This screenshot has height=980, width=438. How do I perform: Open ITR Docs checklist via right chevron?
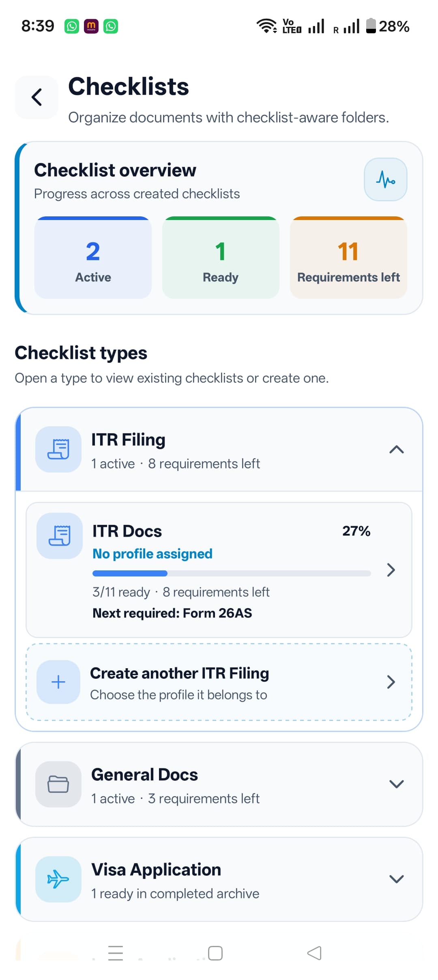click(x=391, y=570)
